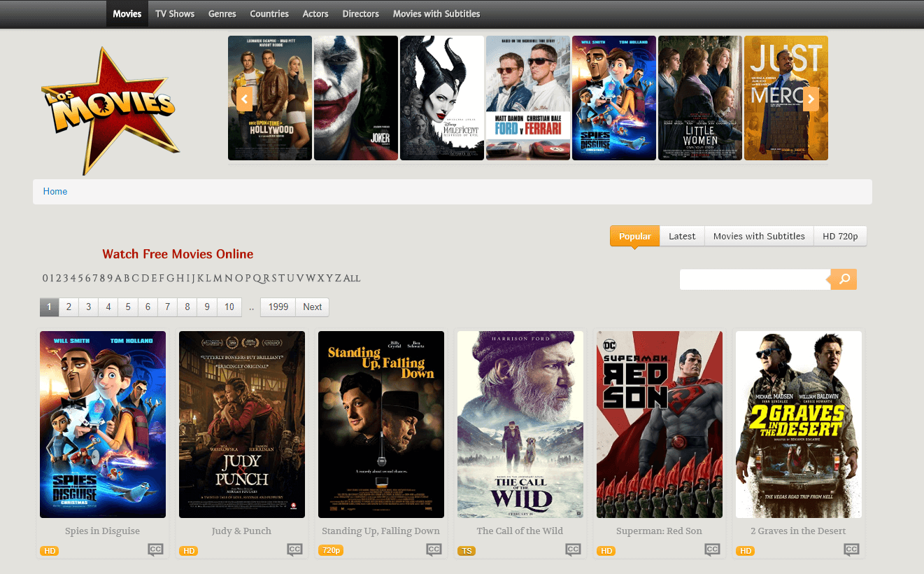This screenshot has height=574, width=924.
Task: Click the 720p badge under Standing Up, Falling Down
Action: click(330, 550)
